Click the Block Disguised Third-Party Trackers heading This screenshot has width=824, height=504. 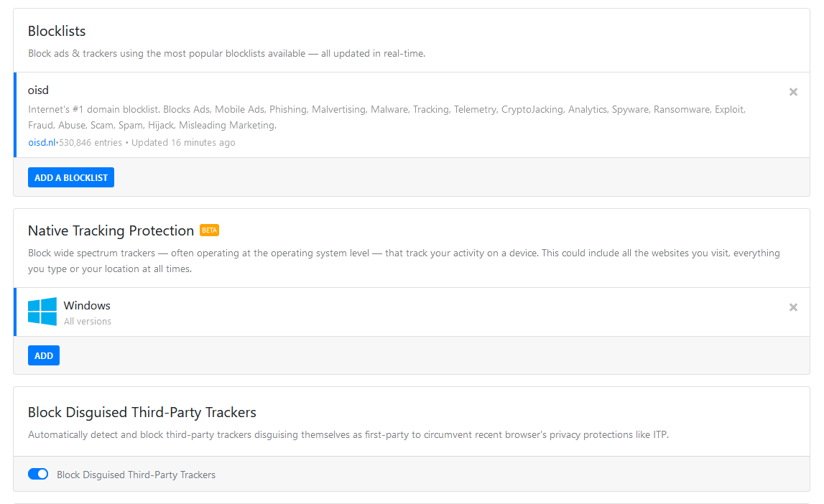142,412
